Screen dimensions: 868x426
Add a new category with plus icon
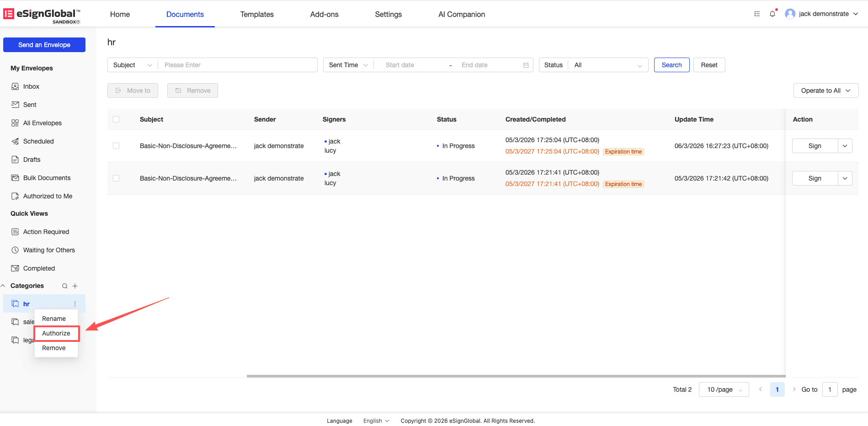[x=75, y=286]
